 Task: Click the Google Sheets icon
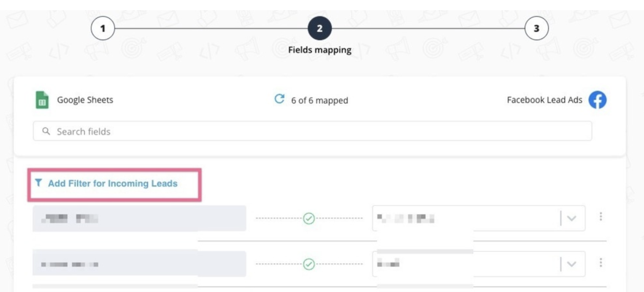click(42, 100)
